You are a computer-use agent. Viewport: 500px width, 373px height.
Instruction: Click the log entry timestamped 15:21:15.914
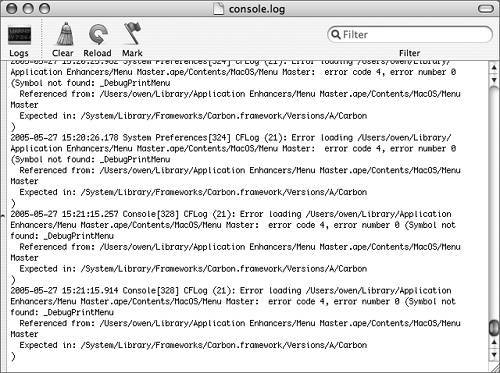coord(235,323)
